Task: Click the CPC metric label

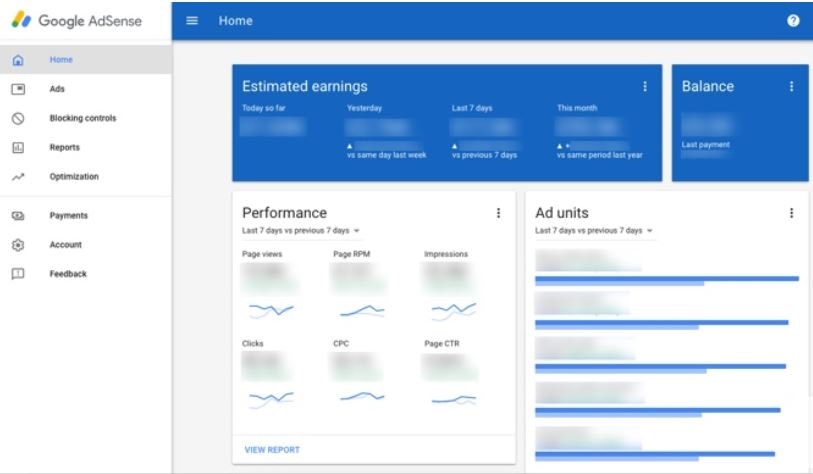Action: click(x=341, y=344)
